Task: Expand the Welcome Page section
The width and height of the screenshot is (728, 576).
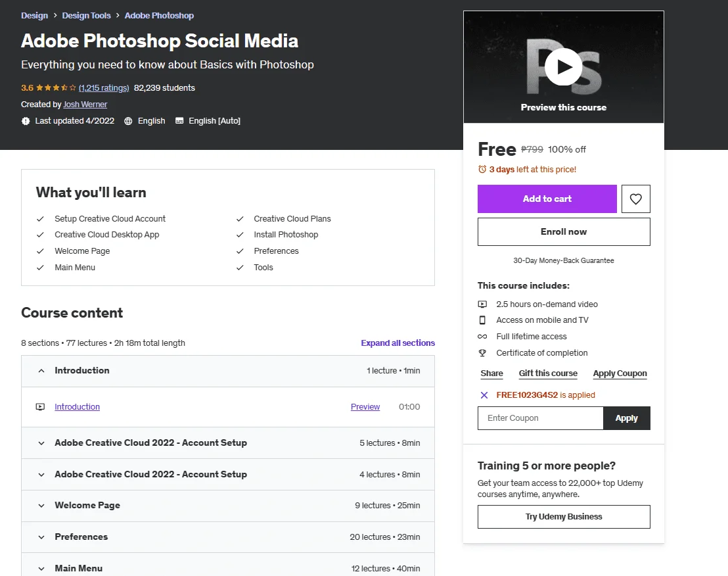Action: click(x=228, y=506)
